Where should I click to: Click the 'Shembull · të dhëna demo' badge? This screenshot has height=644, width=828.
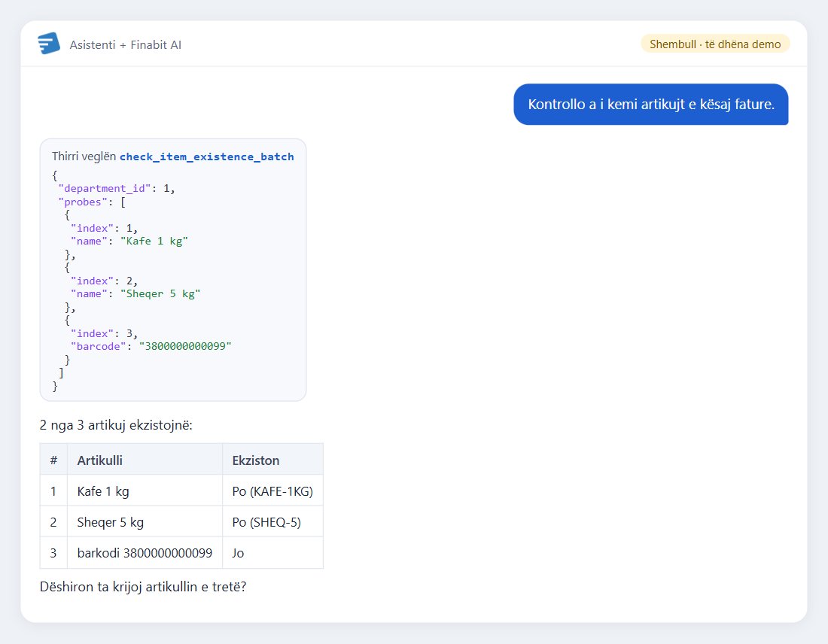tap(715, 44)
